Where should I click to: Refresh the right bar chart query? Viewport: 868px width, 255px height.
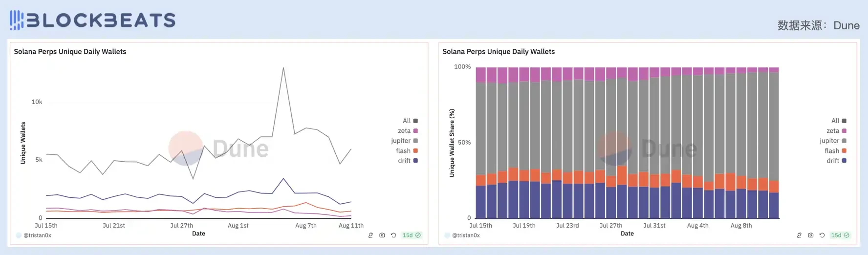click(822, 235)
